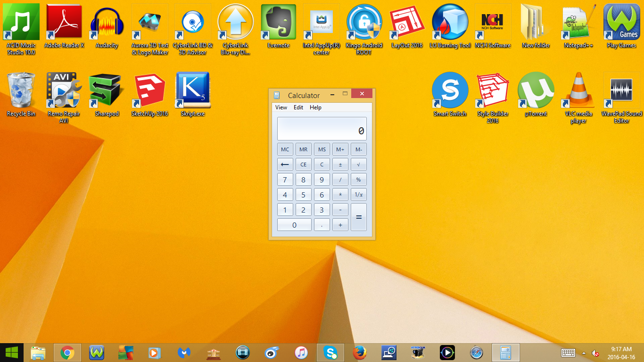
Task: Open Evernote desktop shortcut
Action: tap(279, 26)
